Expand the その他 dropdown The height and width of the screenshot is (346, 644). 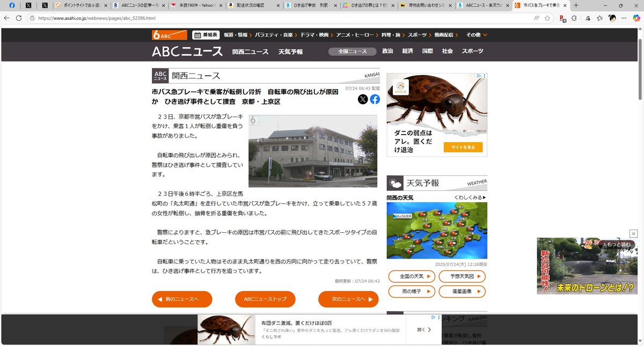(477, 35)
